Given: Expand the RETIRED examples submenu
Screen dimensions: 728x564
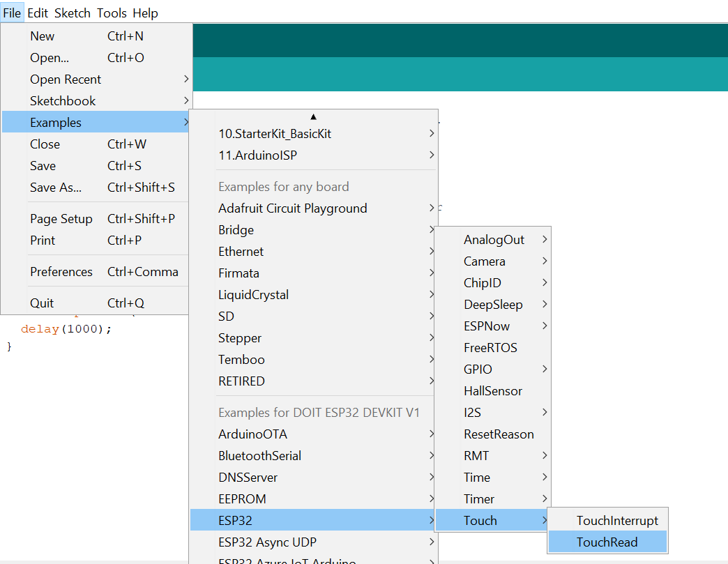Looking at the screenshot, I should point(313,381).
